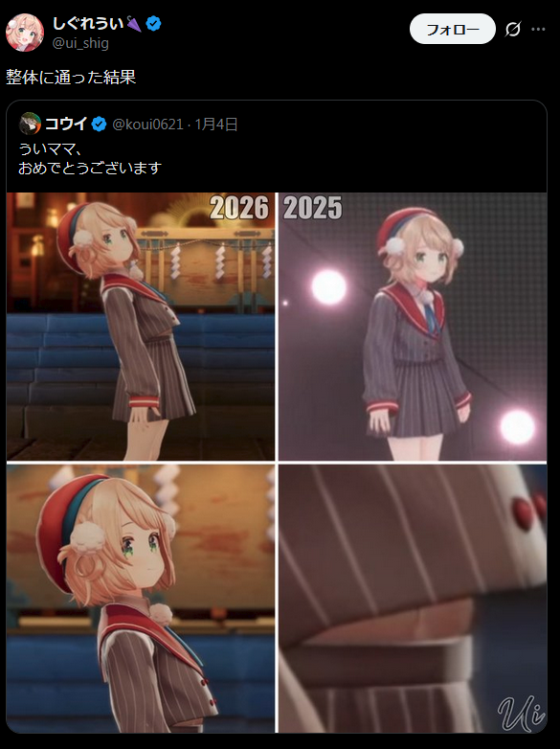Click the @ui_shig handle
This screenshot has width=560, height=749.
coord(80,43)
